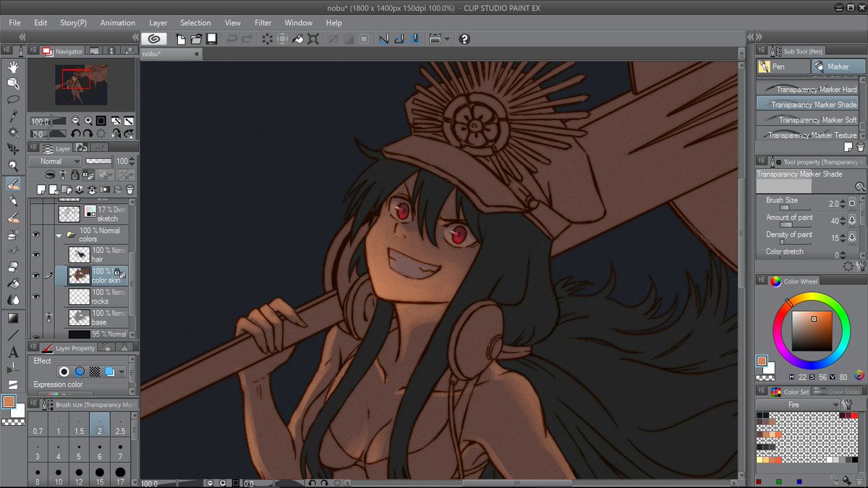Toggle Lock transparent pixels icon
The height and width of the screenshot is (488, 868).
click(x=87, y=175)
